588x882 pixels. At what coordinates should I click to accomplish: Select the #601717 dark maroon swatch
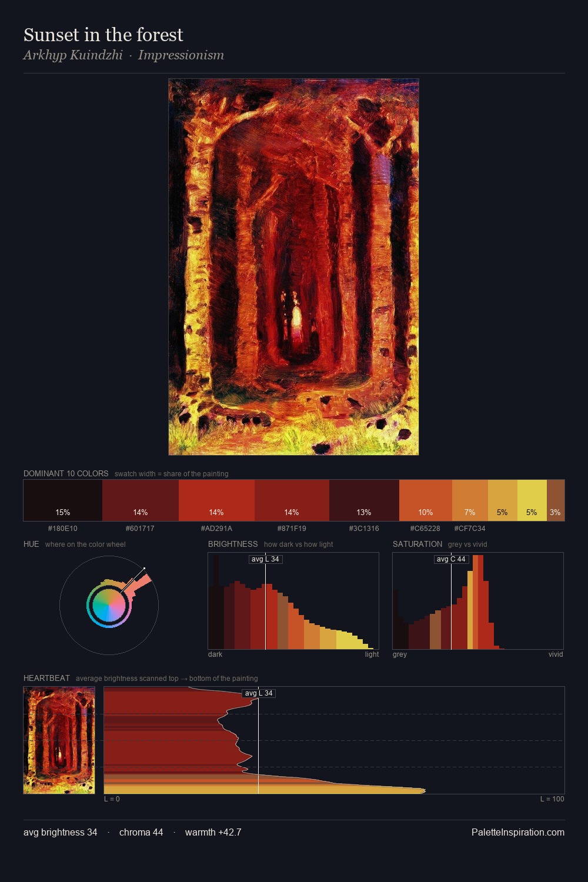click(141, 500)
